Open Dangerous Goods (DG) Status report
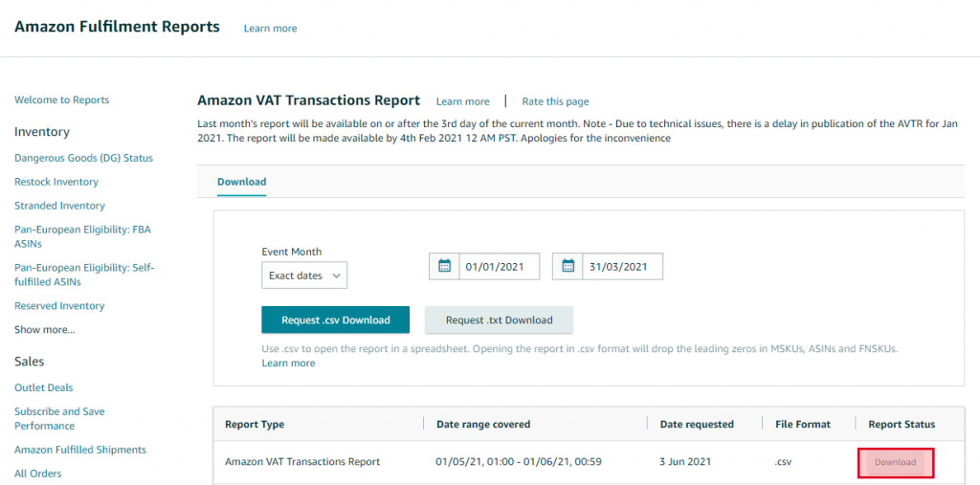The width and height of the screenshot is (980, 485). click(84, 158)
